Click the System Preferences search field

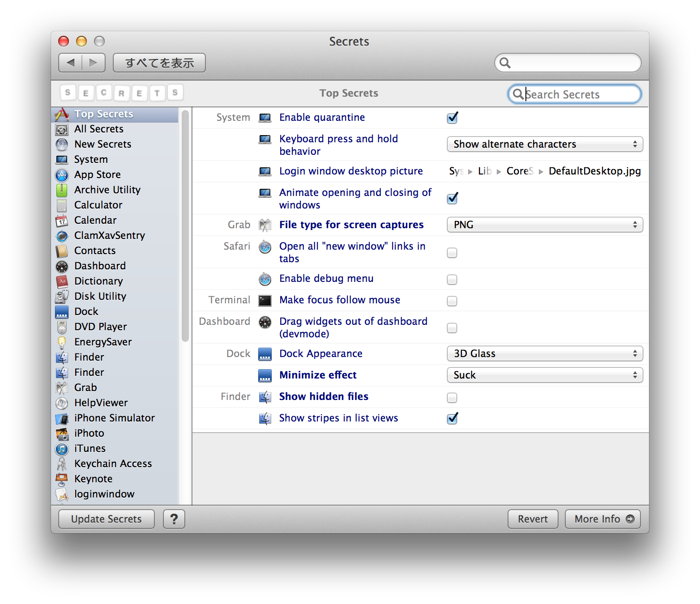pyautogui.click(x=568, y=63)
